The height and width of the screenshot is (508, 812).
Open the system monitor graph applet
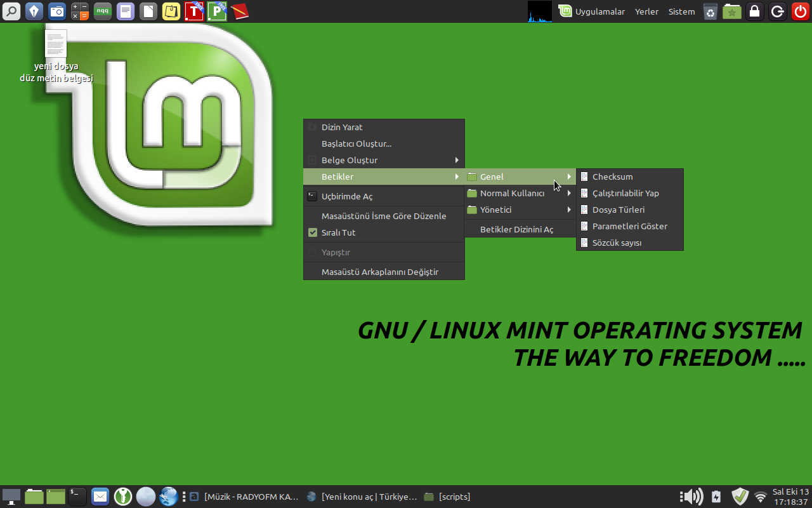point(540,11)
